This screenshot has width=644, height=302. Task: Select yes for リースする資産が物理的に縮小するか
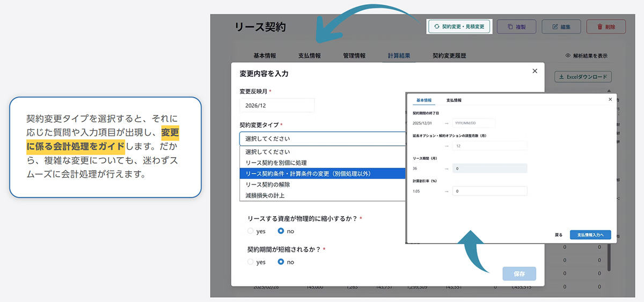click(251, 231)
